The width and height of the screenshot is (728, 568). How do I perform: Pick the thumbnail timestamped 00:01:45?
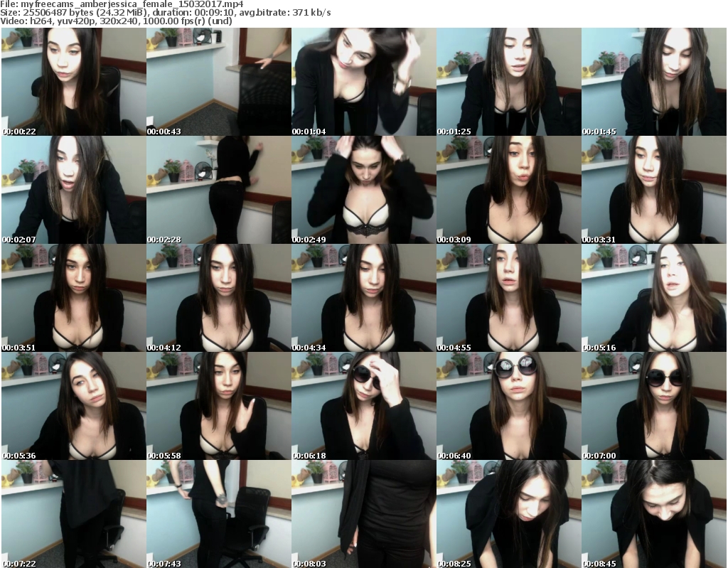[x=654, y=82]
